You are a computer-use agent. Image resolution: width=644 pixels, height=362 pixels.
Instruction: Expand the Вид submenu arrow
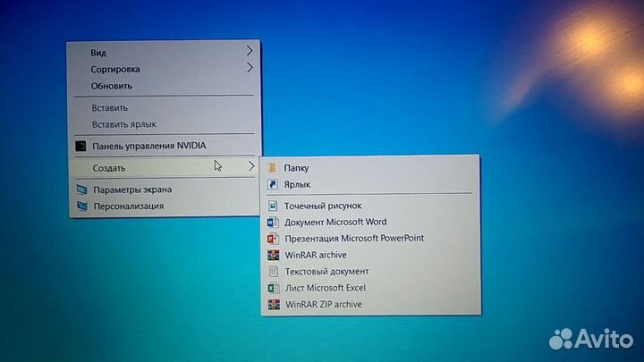pyautogui.click(x=250, y=51)
